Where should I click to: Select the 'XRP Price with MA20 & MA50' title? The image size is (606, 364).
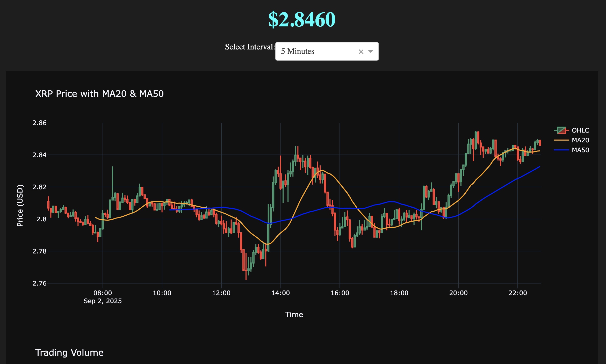coord(99,94)
